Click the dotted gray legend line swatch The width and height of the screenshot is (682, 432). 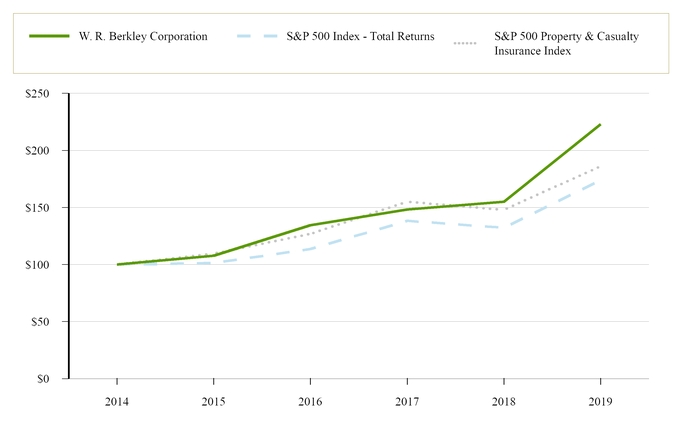click(467, 43)
